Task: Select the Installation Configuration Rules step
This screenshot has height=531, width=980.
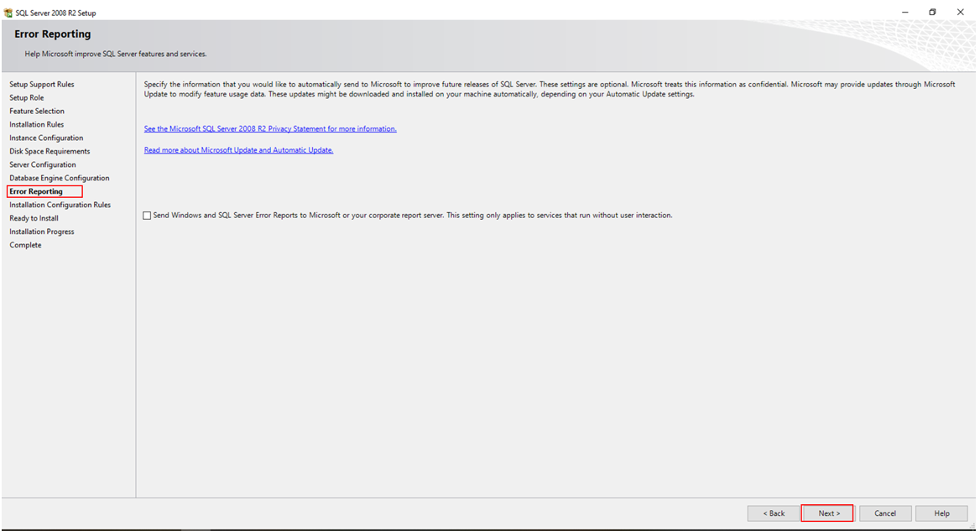Action: click(x=60, y=205)
